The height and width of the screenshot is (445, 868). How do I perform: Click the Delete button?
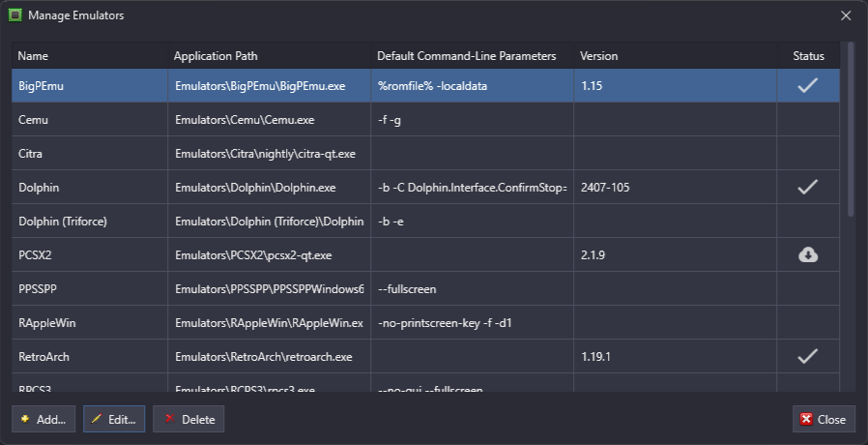188,419
